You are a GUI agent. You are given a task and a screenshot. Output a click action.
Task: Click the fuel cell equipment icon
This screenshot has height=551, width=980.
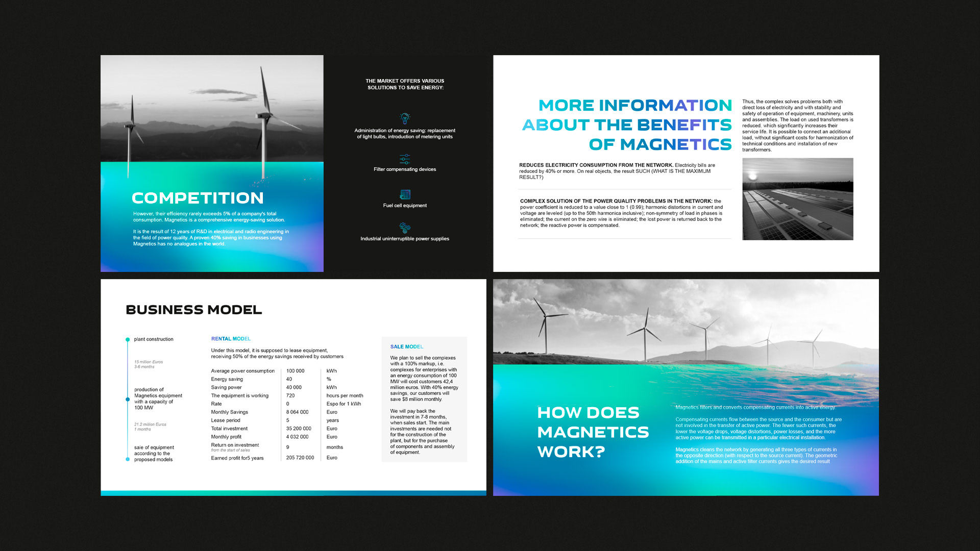click(x=405, y=194)
